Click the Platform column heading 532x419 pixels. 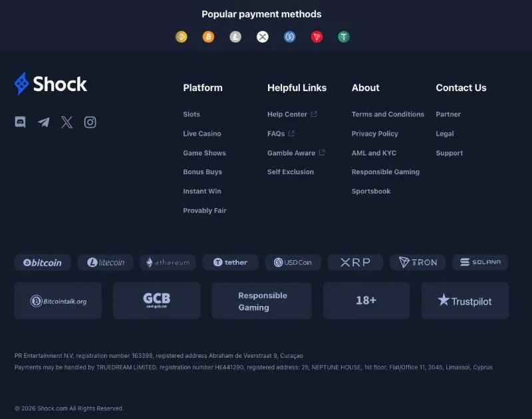[203, 88]
